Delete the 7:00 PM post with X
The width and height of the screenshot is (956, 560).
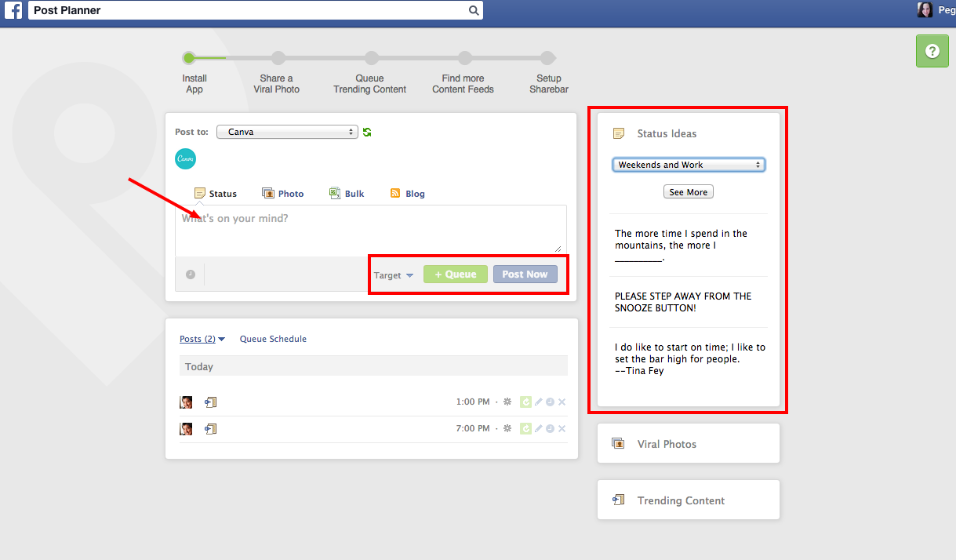point(562,428)
